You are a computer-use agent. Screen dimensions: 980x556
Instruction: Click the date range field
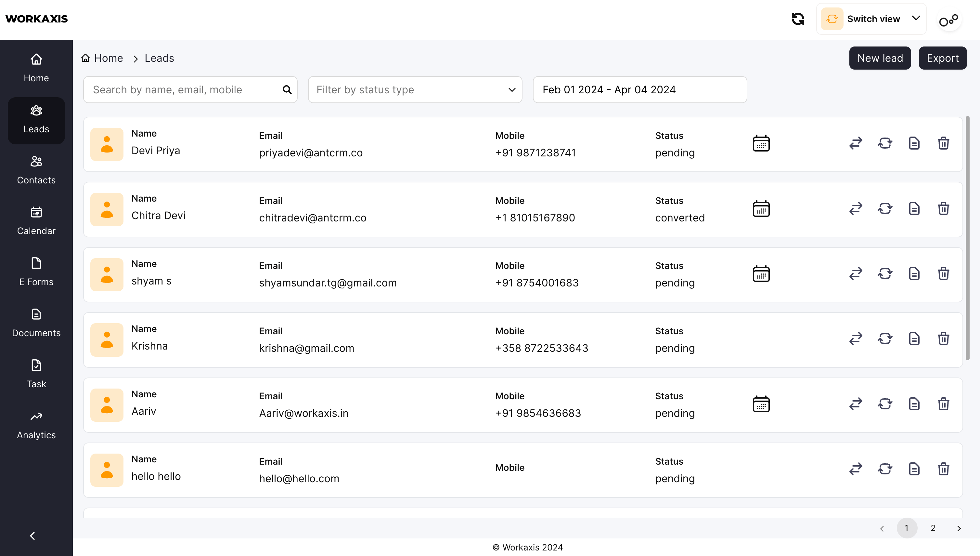(639, 90)
